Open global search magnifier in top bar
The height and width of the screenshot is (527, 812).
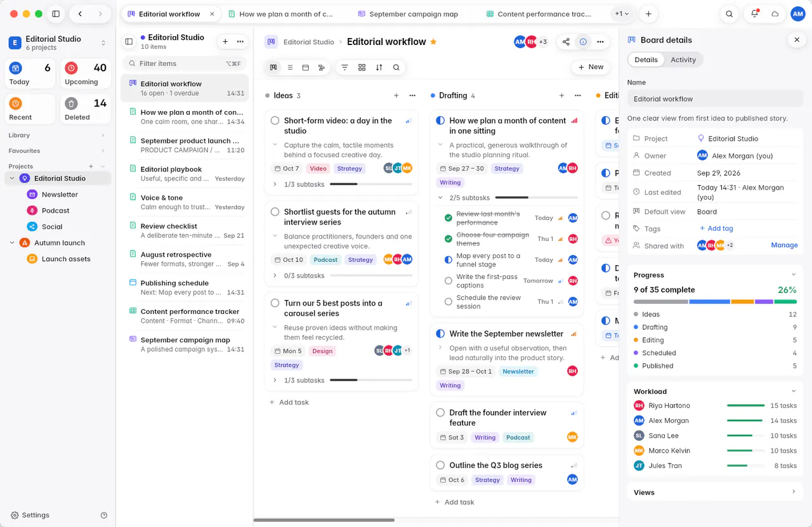click(x=730, y=14)
